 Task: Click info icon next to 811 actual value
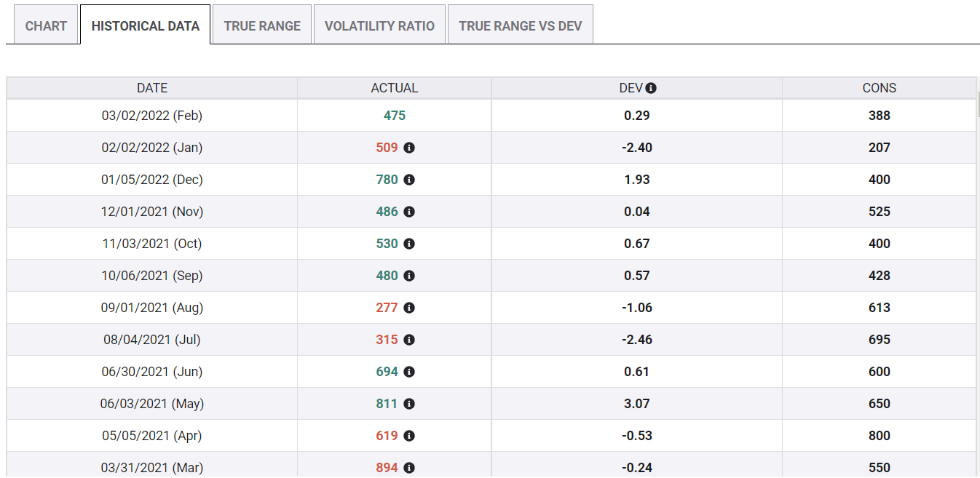pyautogui.click(x=409, y=404)
